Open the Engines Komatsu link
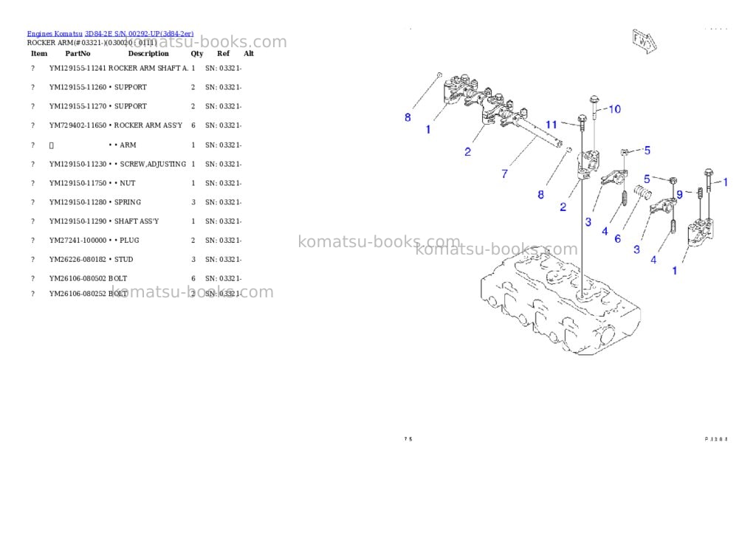Image resolution: width=756 pixels, height=535 pixels. [x=55, y=34]
